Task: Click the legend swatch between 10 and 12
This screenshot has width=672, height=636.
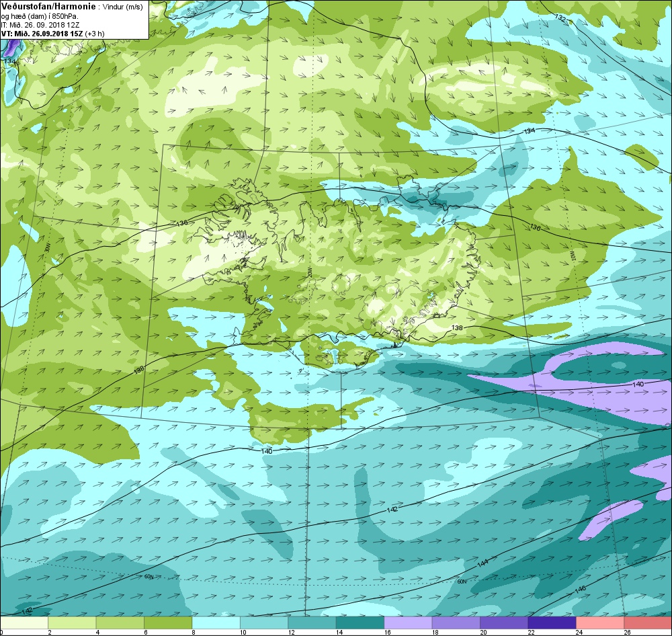Action: pos(264,623)
